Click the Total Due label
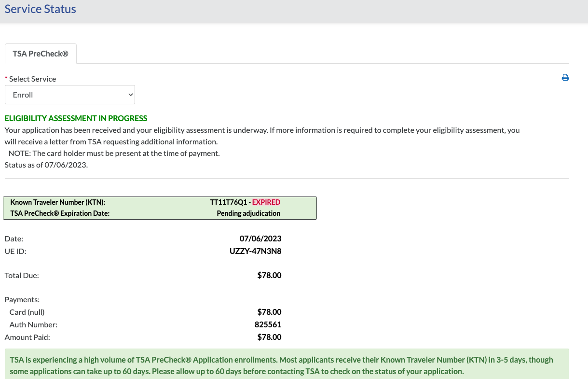 click(x=22, y=276)
